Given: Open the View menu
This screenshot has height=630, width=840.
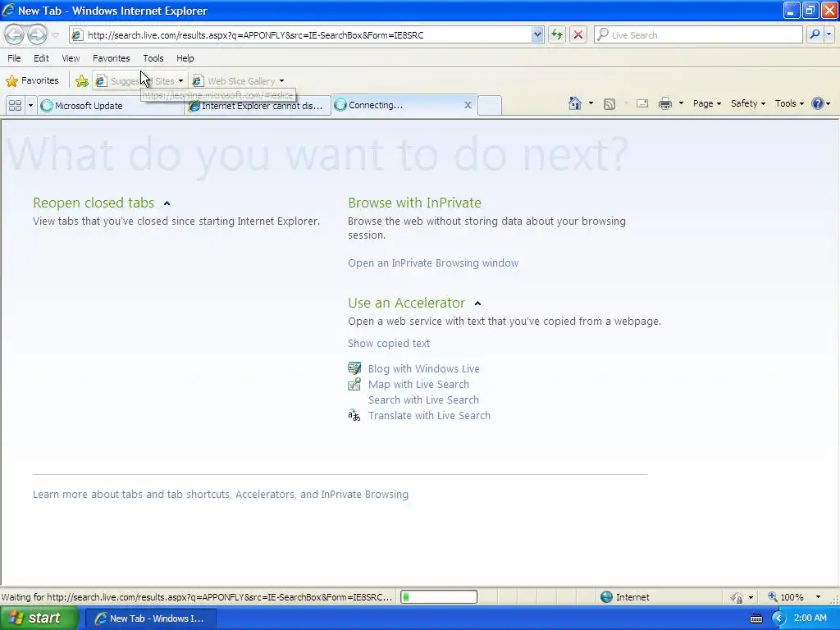Looking at the screenshot, I should [71, 58].
